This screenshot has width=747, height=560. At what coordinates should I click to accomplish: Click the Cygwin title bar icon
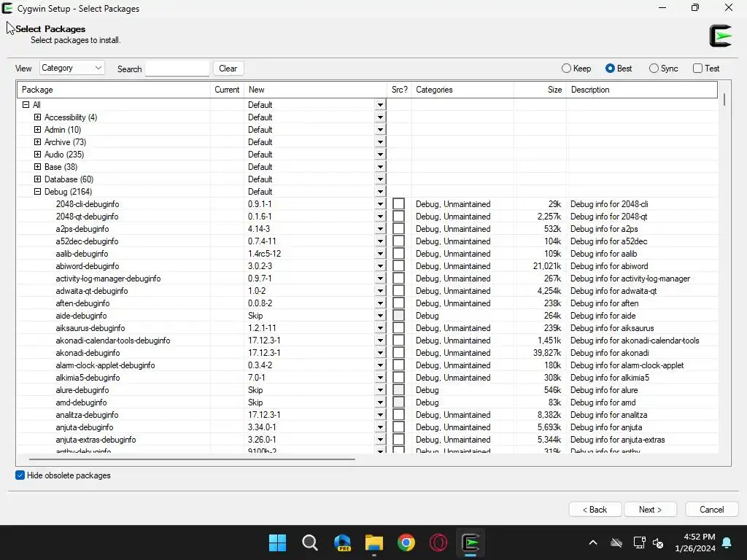pos(7,8)
